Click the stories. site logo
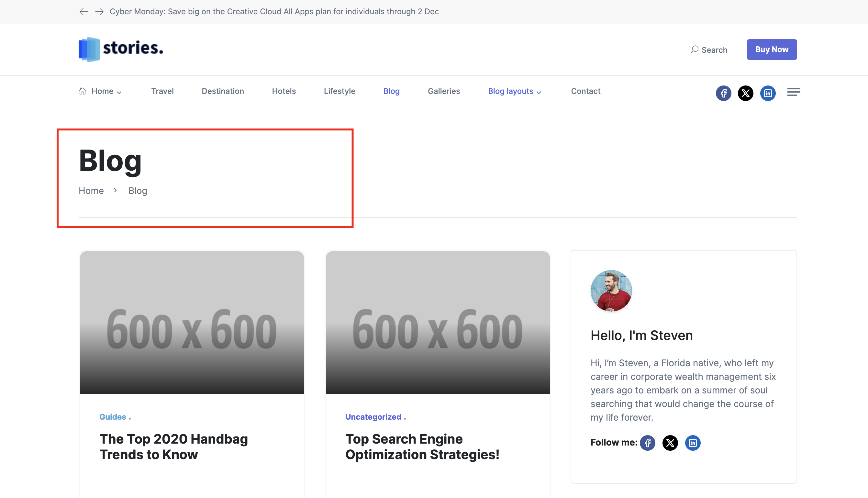The width and height of the screenshot is (868, 498). 121,49
